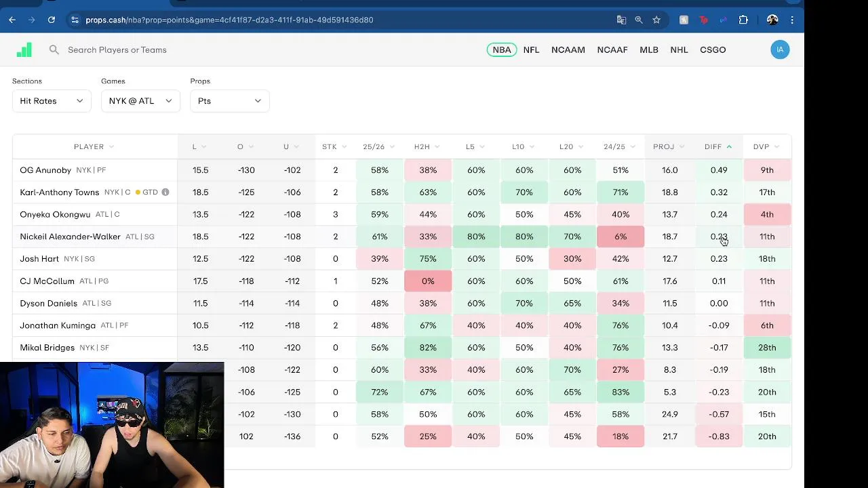Open the extensions puzzle icon

pos(743,20)
